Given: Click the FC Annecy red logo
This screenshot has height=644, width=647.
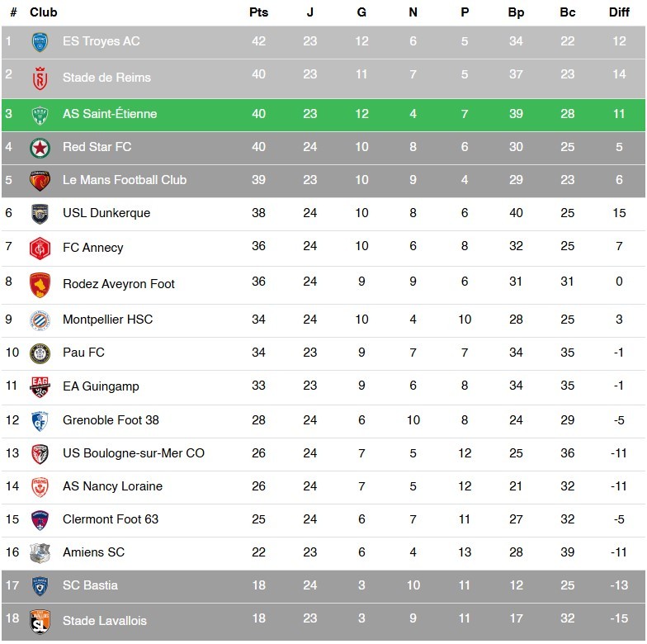Looking at the screenshot, I should [x=40, y=248].
